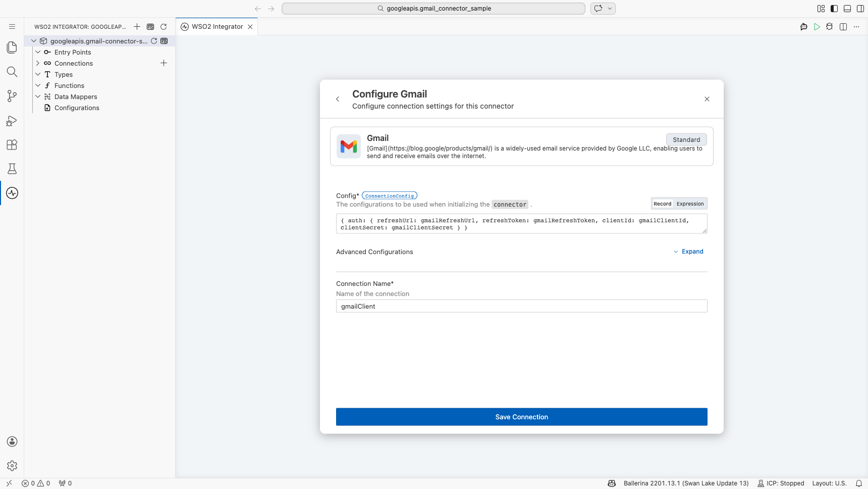Open ports forwarded status indicator
Screen dimensions: 868x489
coord(65,483)
